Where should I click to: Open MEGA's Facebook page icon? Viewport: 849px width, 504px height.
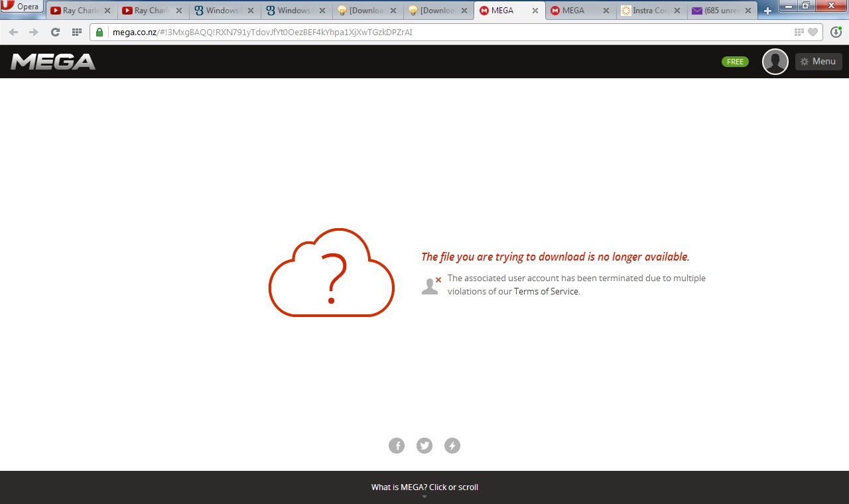[x=397, y=446]
